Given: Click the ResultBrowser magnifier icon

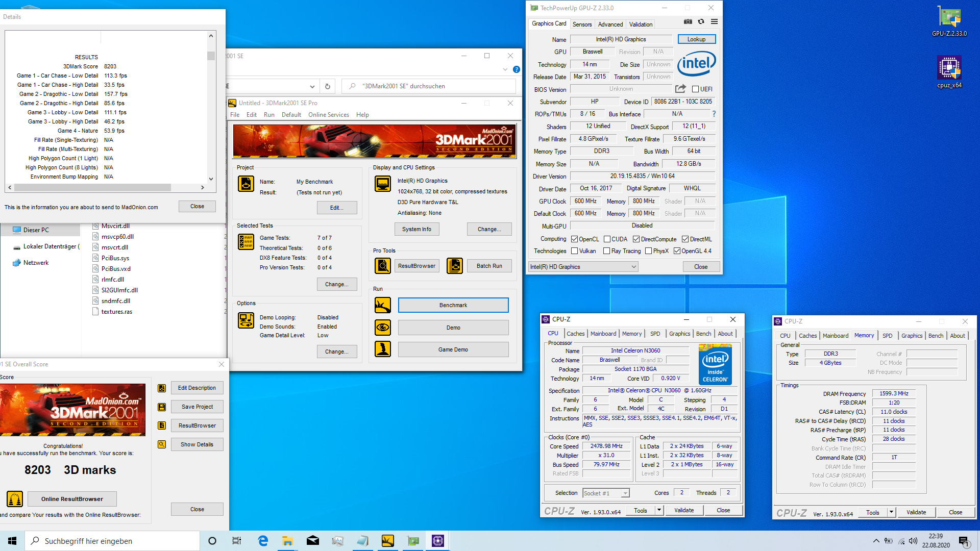Looking at the screenshot, I should (x=383, y=266).
